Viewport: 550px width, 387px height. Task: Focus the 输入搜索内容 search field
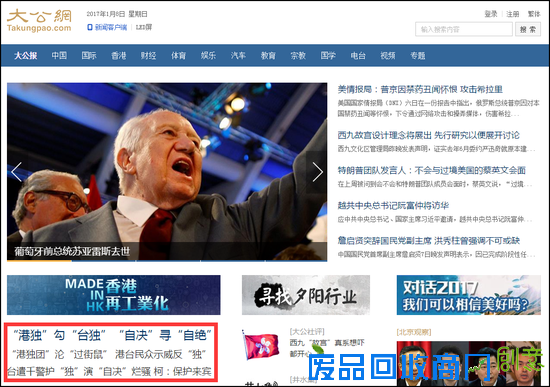464,29
